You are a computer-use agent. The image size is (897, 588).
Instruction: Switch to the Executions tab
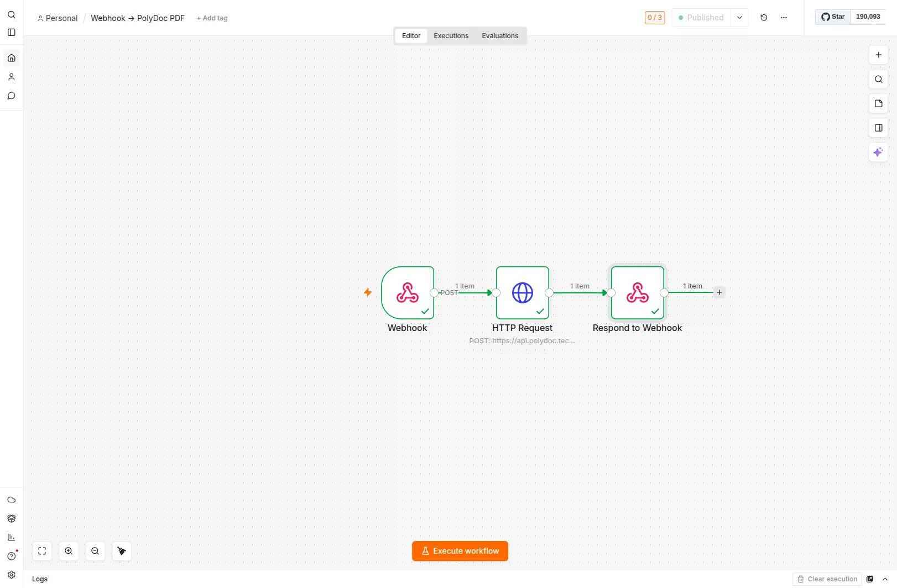(x=451, y=36)
